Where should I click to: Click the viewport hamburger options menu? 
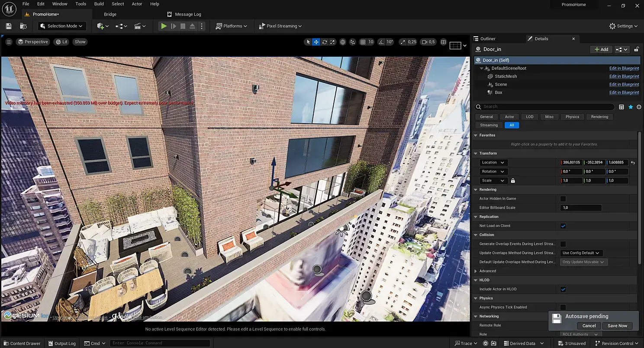[9, 42]
